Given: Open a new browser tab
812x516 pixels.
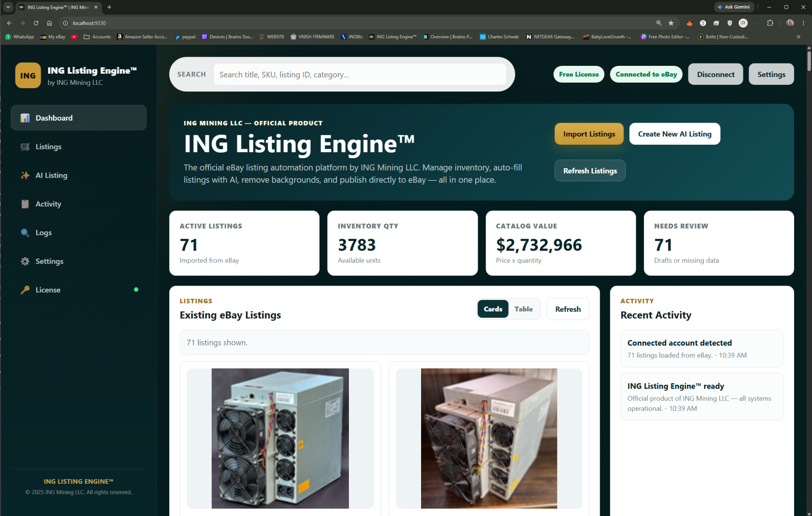Looking at the screenshot, I should click(109, 7).
